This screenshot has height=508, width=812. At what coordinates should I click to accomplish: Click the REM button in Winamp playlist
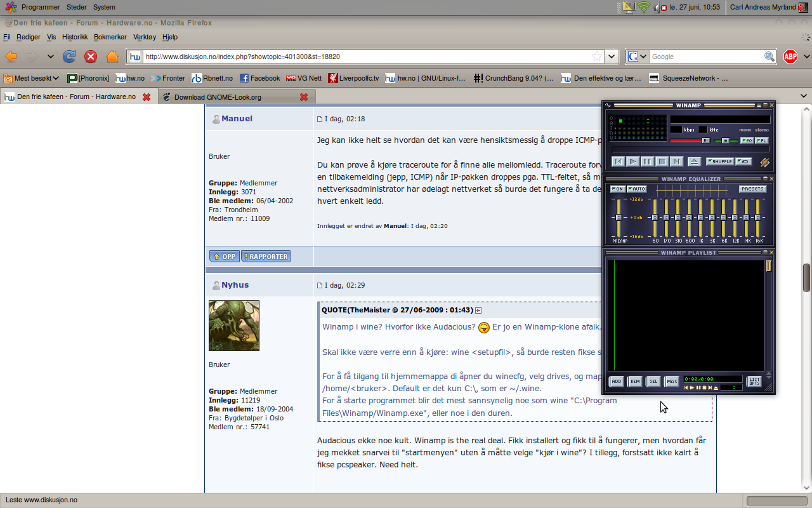[x=635, y=382]
